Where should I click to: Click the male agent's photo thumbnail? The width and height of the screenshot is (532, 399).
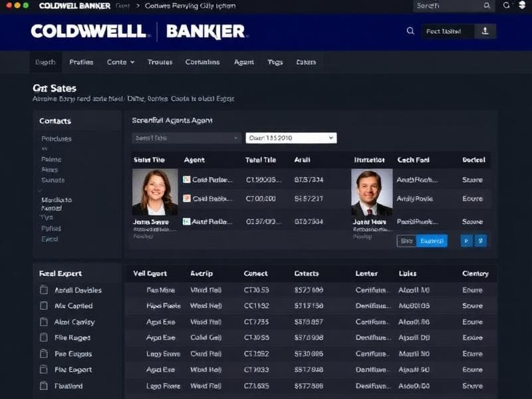coord(372,192)
